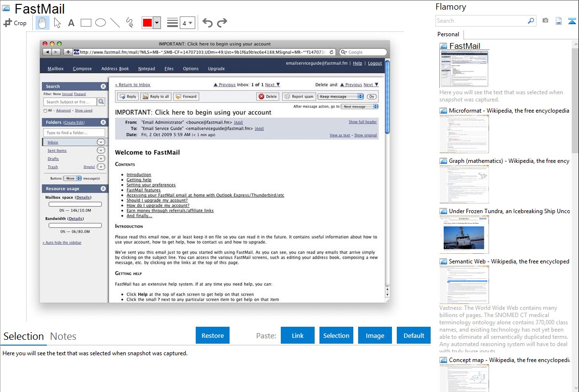The image size is (579, 392).
Task: Click the Paste Selection button
Action: click(x=336, y=335)
